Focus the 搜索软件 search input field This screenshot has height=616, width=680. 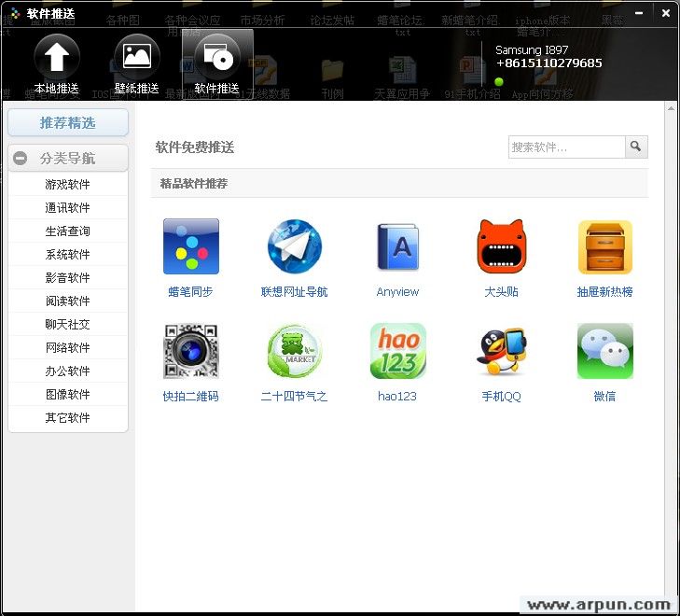567,147
